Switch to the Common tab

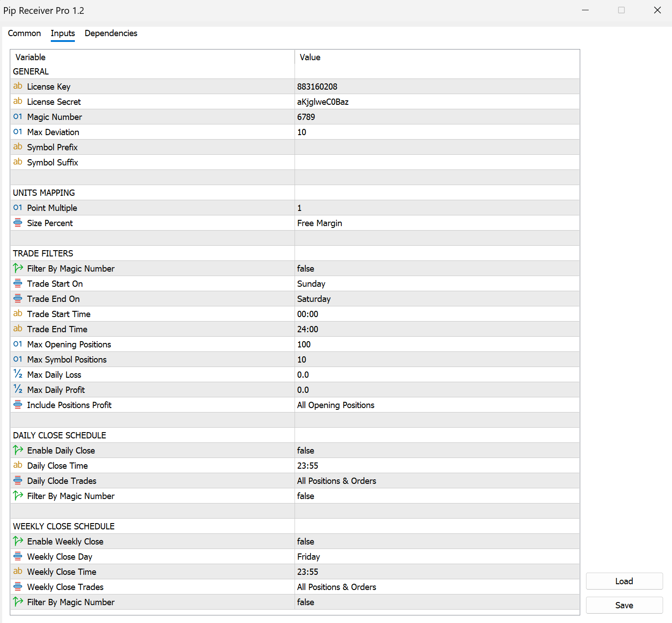coord(25,33)
